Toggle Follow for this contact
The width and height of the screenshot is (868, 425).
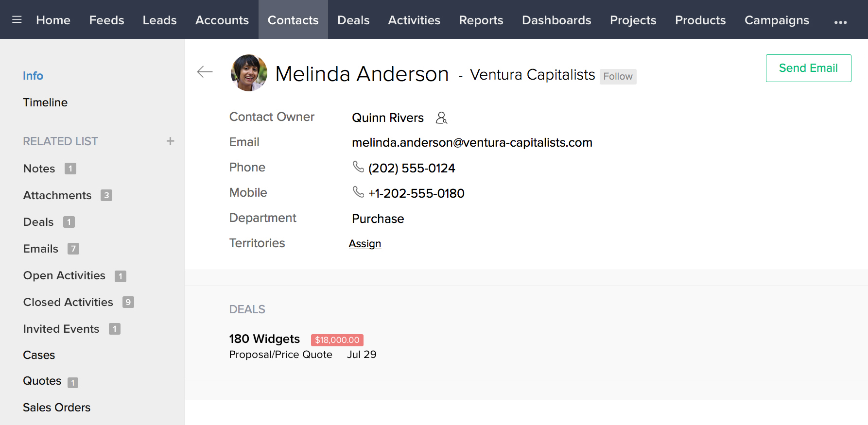(618, 76)
